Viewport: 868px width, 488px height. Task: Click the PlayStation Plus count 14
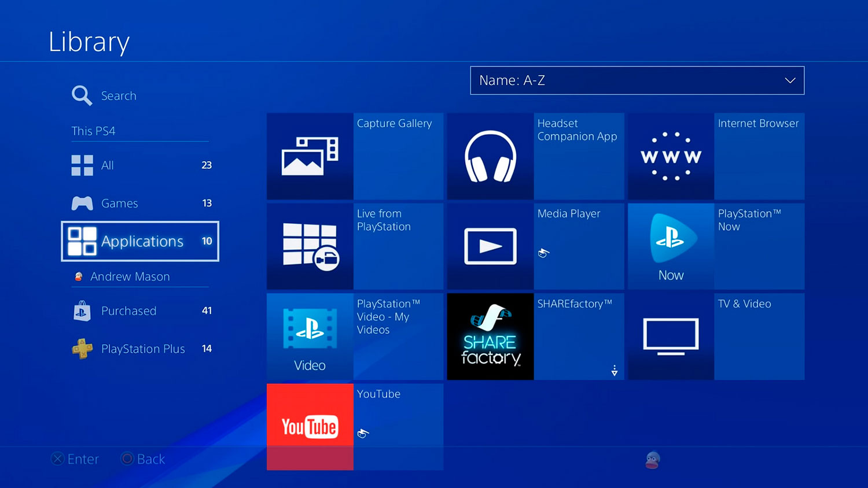tap(207, 349)
